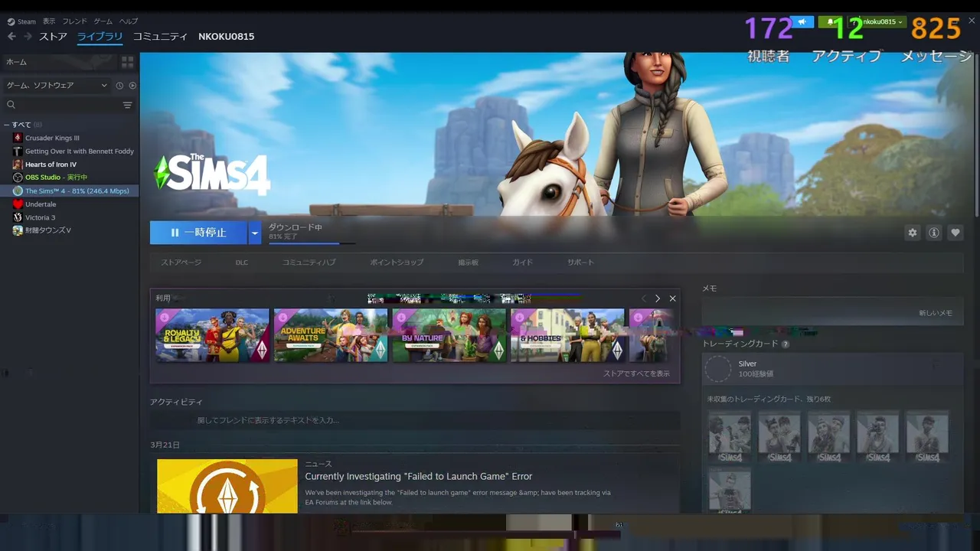980x551 pixels.
Task: Open サポート link
Action: [x=580, y=262]
